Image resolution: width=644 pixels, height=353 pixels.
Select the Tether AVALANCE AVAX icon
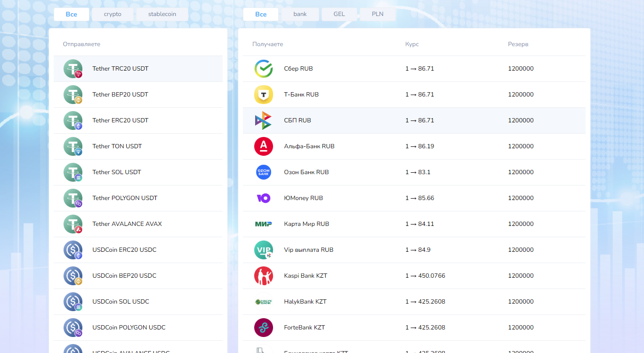pyautogui.click(x=73, y=224)
